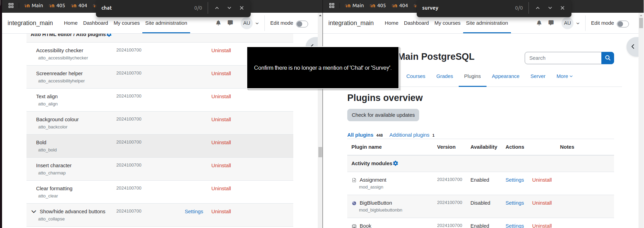Click My courses in right window navbar
The width and height of the screenshot is (644, 228).
(447, 23)
